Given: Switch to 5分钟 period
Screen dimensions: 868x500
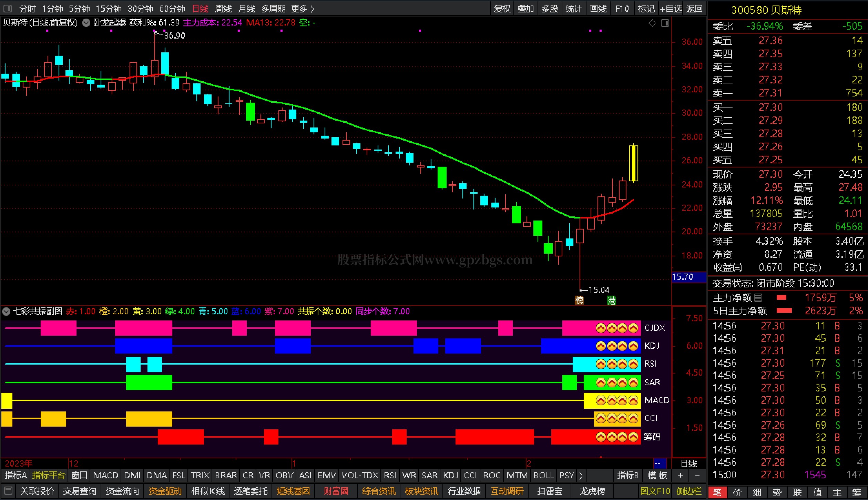Looking at the screenshot, I should click(79, 9).
